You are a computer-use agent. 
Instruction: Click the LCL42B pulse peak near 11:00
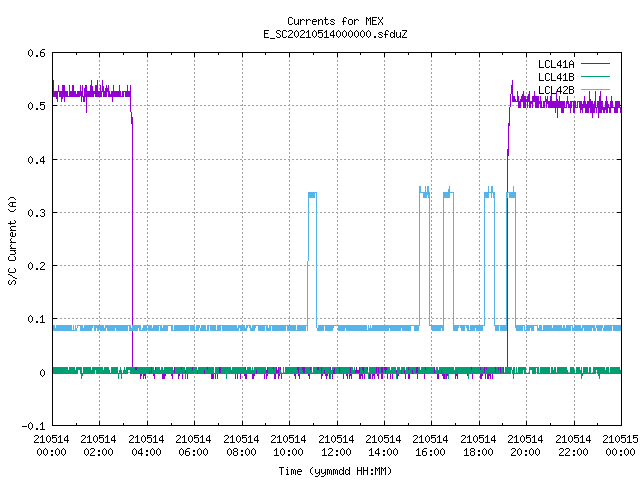(x=312, y=195)
